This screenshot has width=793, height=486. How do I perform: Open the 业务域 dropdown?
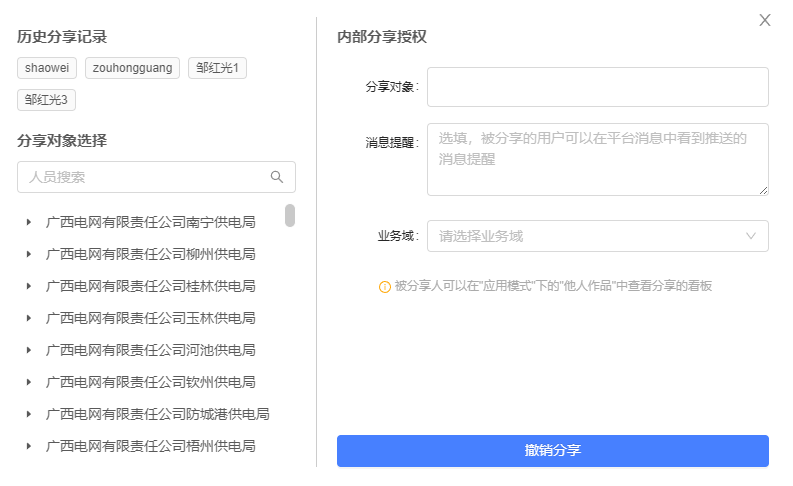(597, 236)
